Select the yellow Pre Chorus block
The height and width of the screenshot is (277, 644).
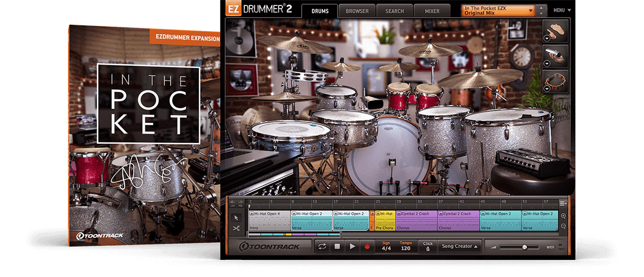coord(385,221)
